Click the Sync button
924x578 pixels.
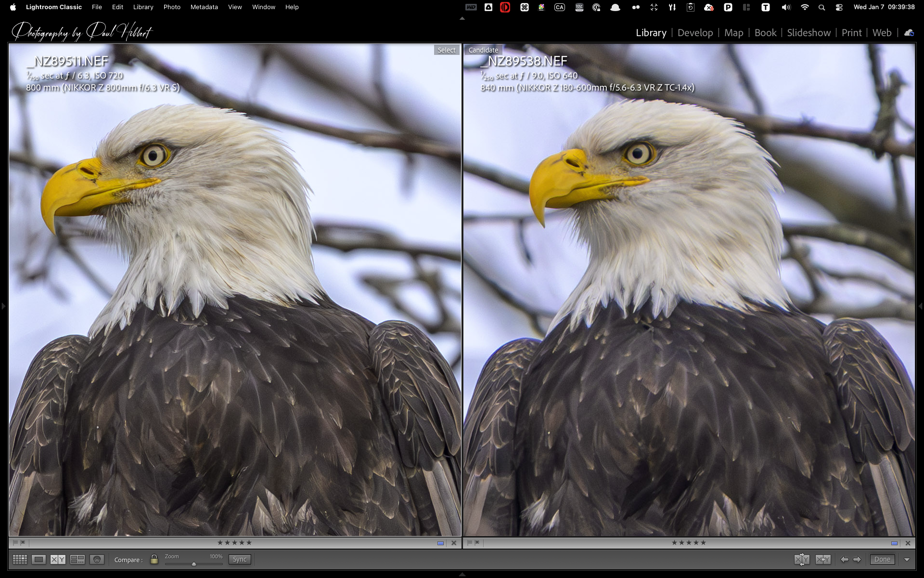239,559
